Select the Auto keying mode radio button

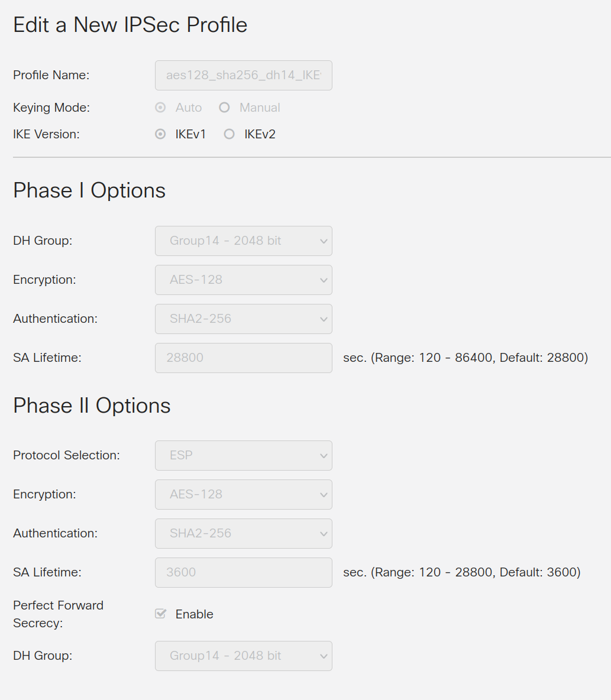pos(160,108)
